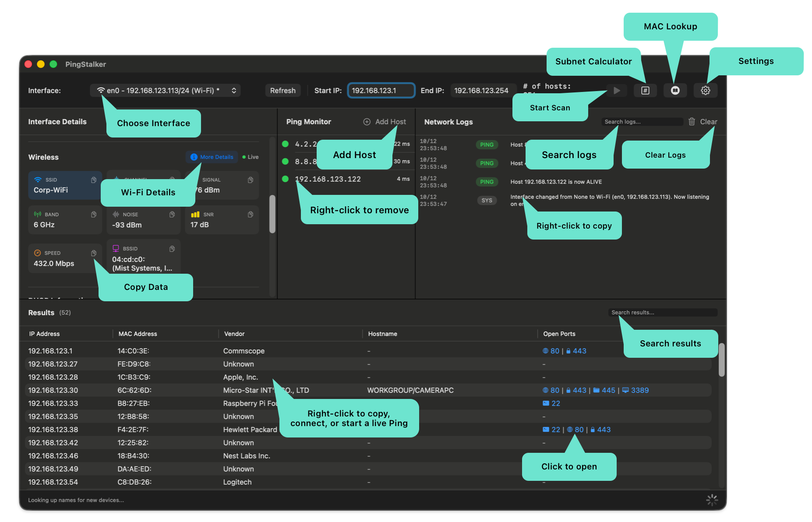
Task: Copy the Band 6 GHz value
Action: [94, 215]
